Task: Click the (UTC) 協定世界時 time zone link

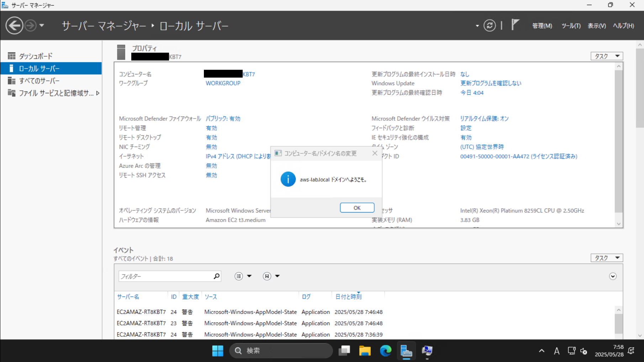Action: tap(482, 147)
